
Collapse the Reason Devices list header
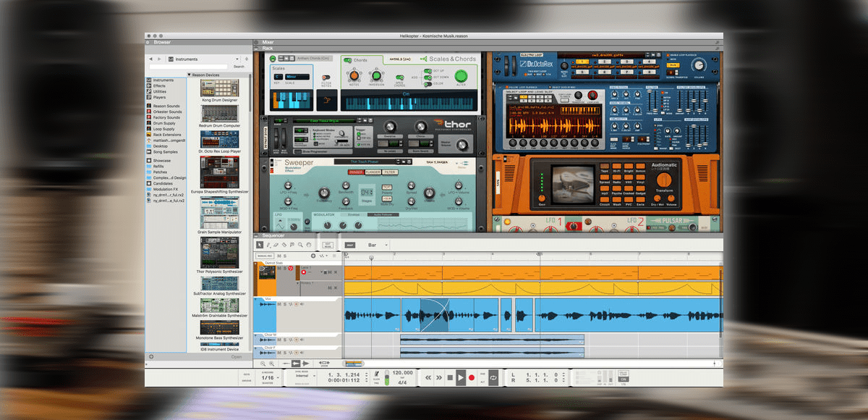point(190,75)
